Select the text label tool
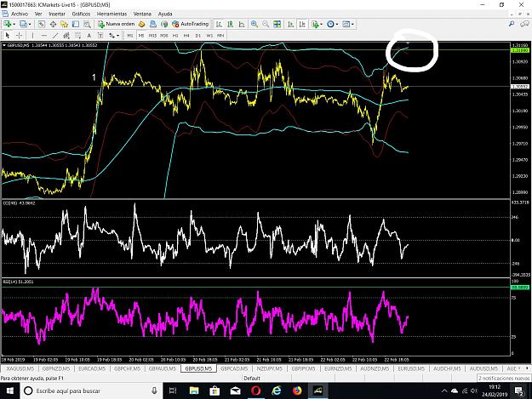532x399 pixels. click(100, 35)
